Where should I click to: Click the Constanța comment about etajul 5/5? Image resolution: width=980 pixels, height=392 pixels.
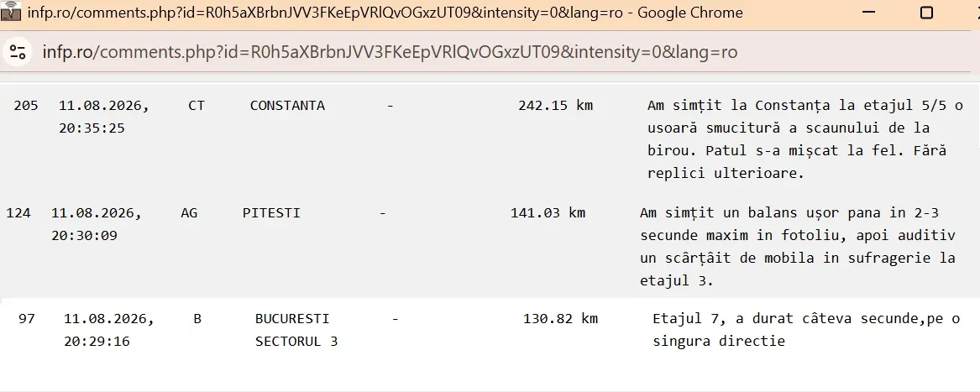(x=805, y=139)
